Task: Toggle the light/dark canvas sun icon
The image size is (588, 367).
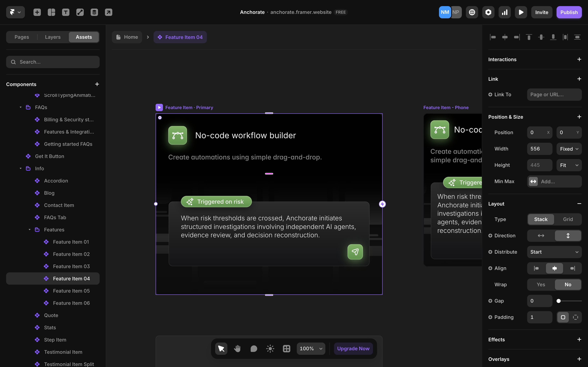Action: pos(270,349)
